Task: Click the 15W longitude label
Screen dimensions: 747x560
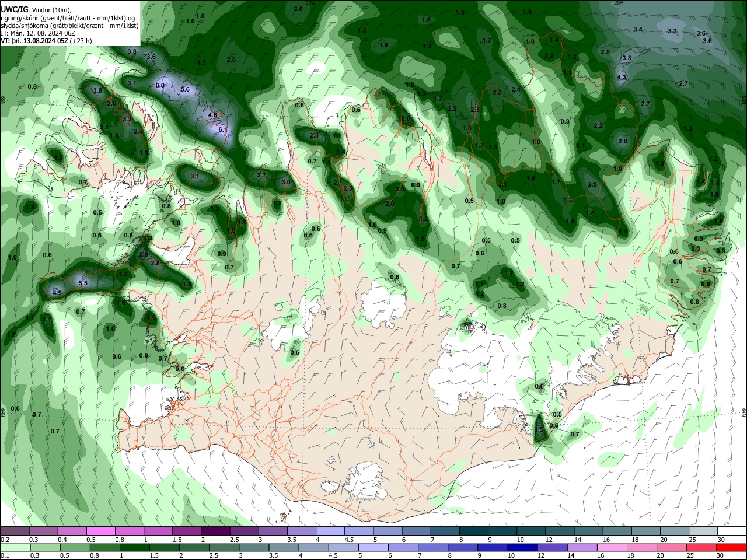Action: tap(619, 3)
